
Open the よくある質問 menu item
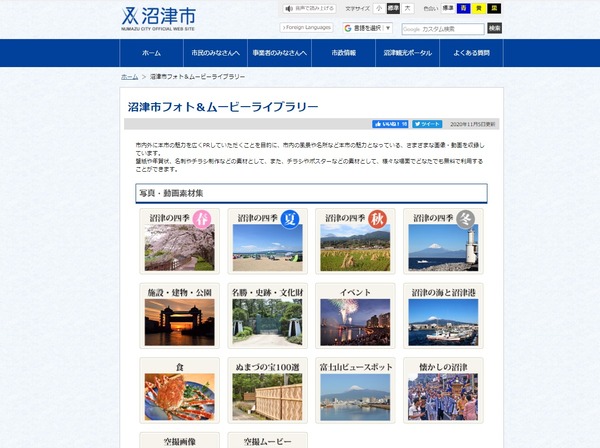[471, 53]
